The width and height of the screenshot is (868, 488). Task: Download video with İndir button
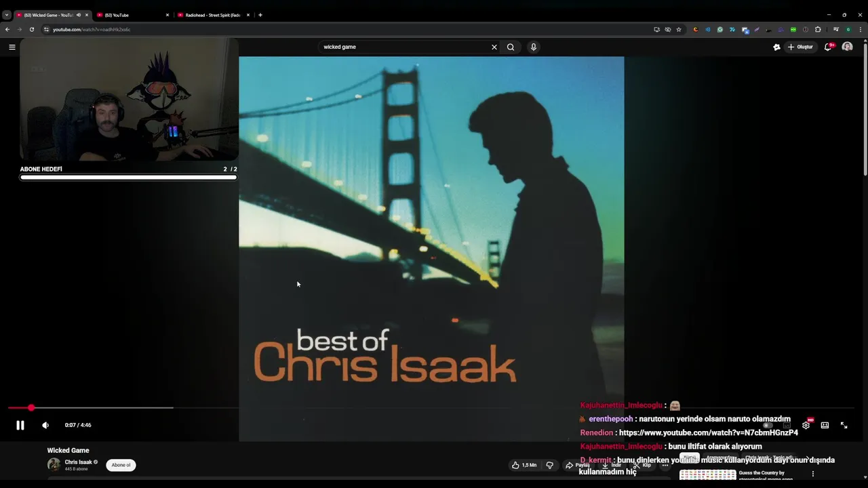pos(612,465)
